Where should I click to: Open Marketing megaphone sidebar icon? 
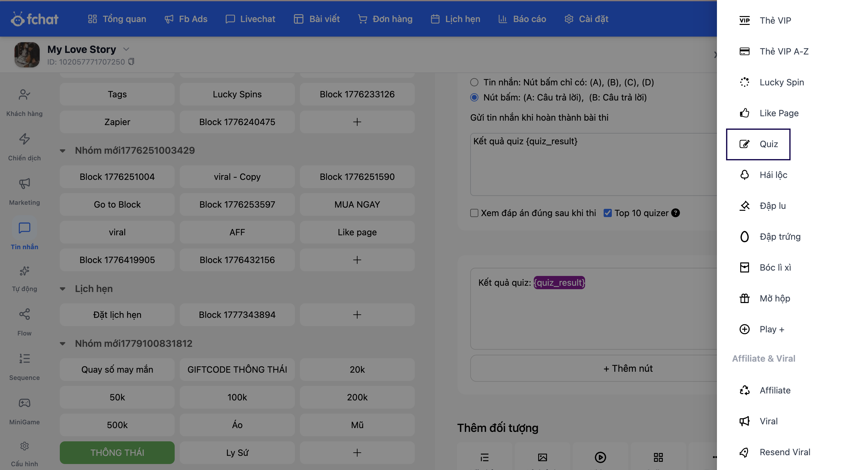pos(24,183)
